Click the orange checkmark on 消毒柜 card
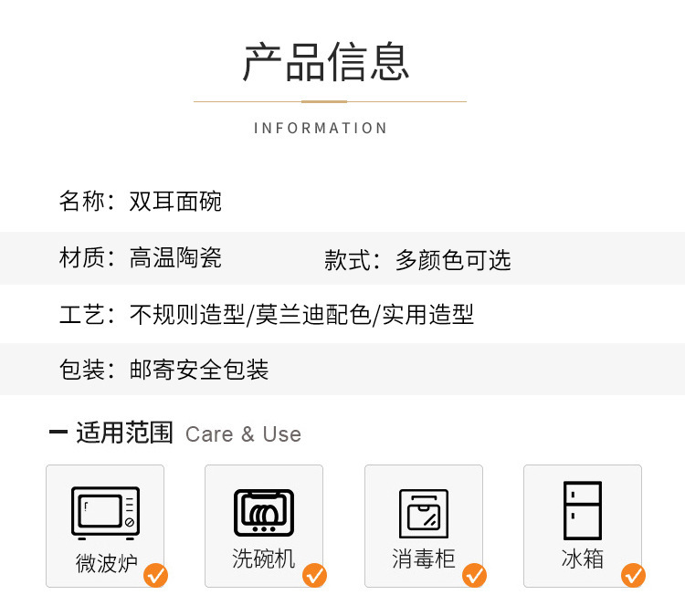Image resolution: width=685 pixels, height=616 pixels. pos(475,575)
